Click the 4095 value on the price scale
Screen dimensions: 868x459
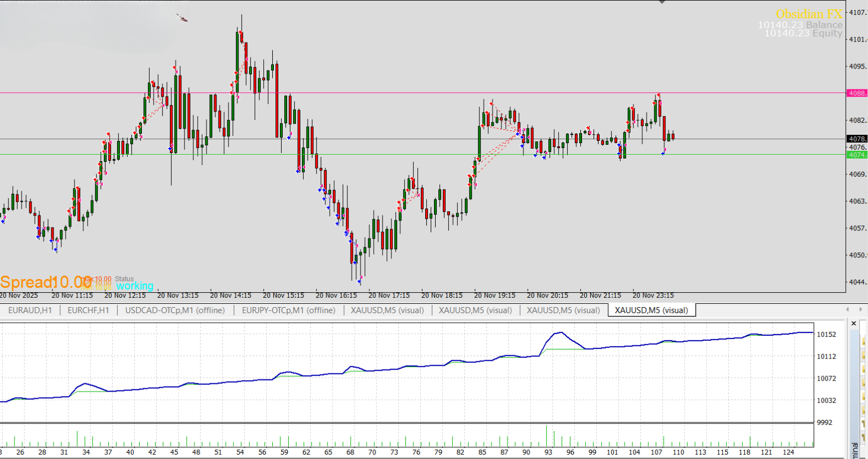pos(858,66)
